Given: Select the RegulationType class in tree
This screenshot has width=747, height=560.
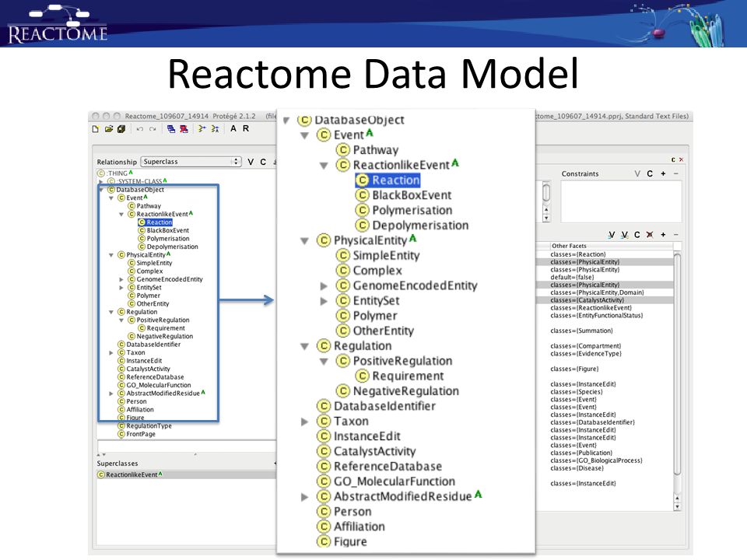Looking at the screenshot, I should (145, 425).
